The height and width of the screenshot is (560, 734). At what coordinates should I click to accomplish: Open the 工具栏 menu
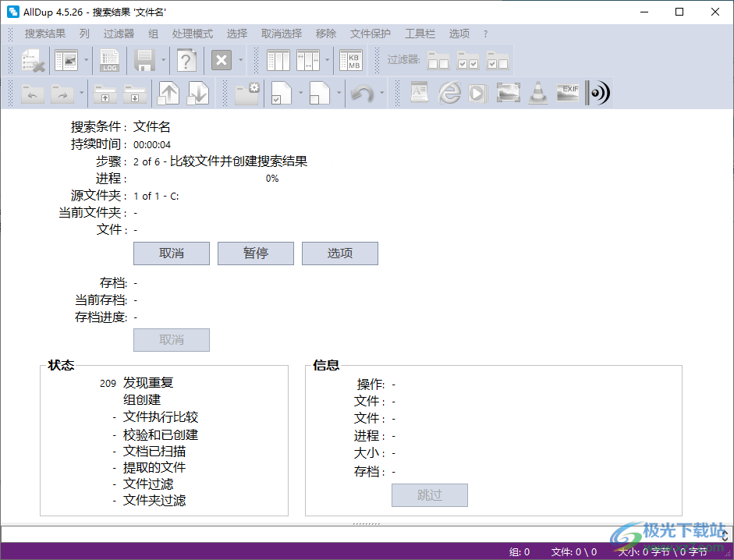coord(420,34)
